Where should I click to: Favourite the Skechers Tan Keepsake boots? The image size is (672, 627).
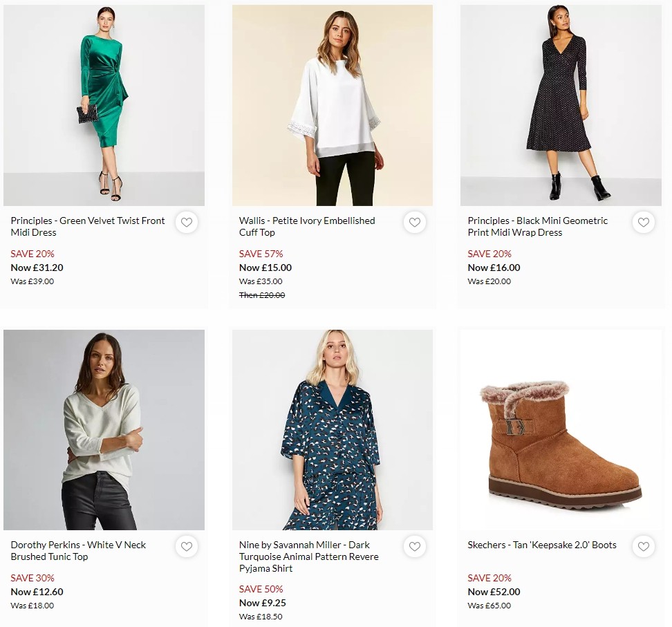click(x=644, y=547)
